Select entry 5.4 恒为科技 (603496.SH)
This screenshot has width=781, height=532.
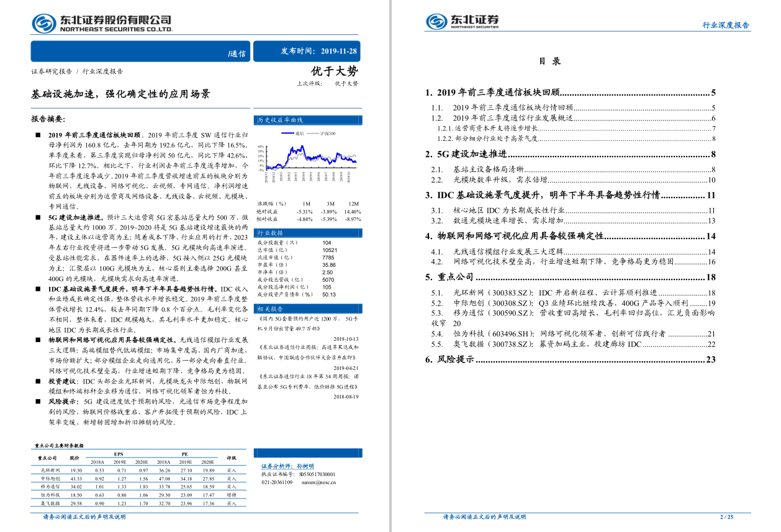pos(574,333)
